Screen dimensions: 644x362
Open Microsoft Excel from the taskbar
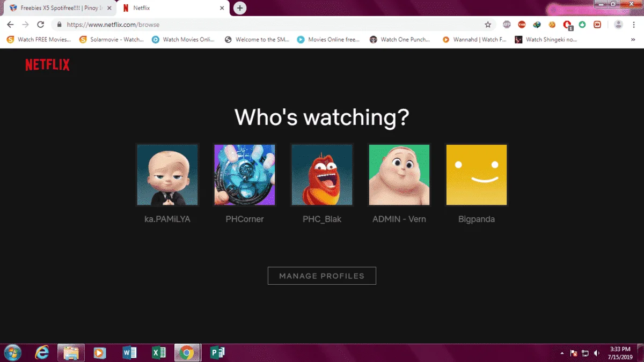point(158,352)
